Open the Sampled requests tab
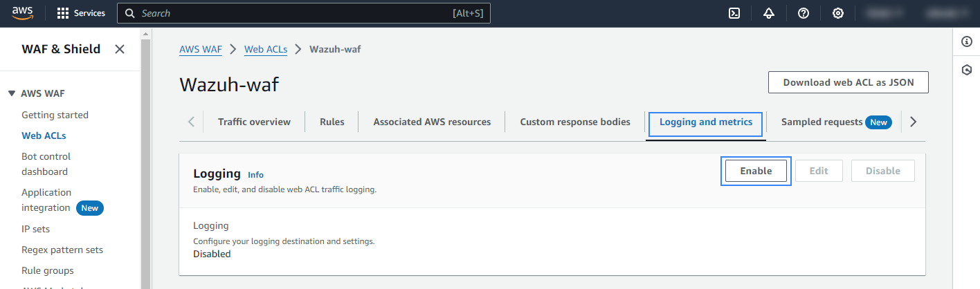The height and width of the screenshot is (289, 980). pos(822,122)
